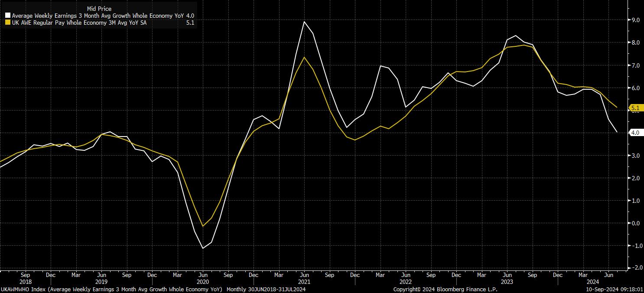Click the white legend swatch for Average Weekly Earnings

8,16
